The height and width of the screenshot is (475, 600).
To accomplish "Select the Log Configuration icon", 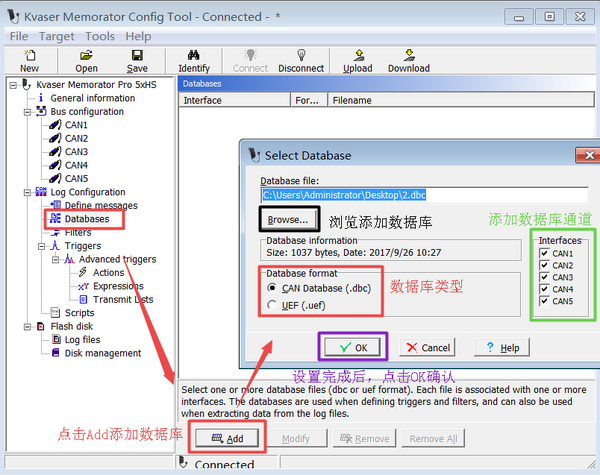I will coord(41,192).
